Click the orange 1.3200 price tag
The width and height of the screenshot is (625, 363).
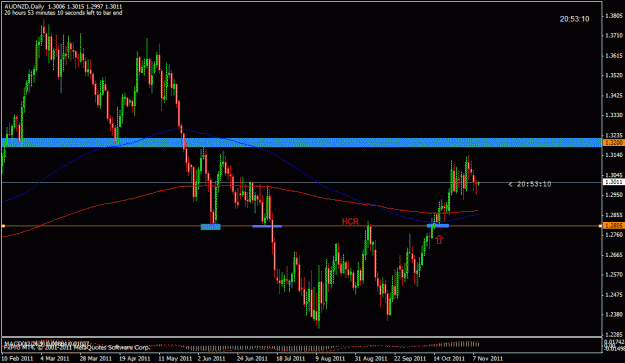point(613,142)
